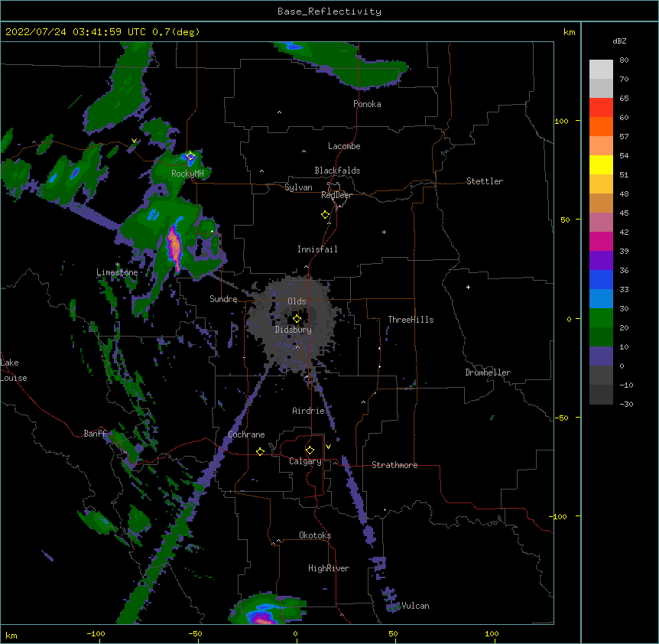Click the Strathmore label
Viewport: 659px width, 644px height.
click(x=394, y=465)
